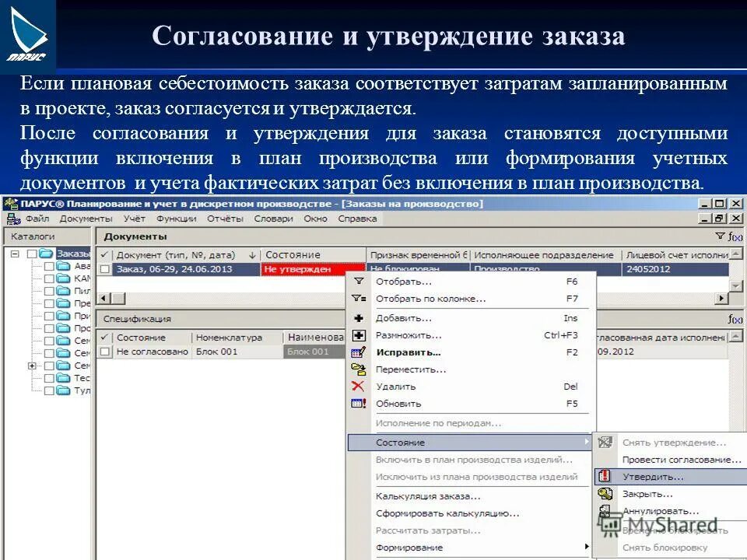Viewport: 747px width, 560px height.
Task: Click the Отобрать по колонке funnel icon
Action: click(359, 299)
